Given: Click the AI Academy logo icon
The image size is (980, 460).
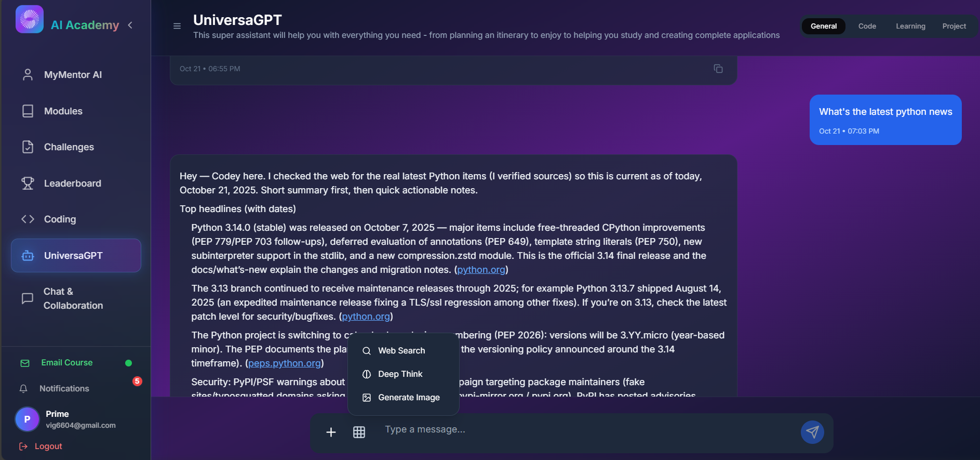Looking at the screenshot, I should point(30,20).
